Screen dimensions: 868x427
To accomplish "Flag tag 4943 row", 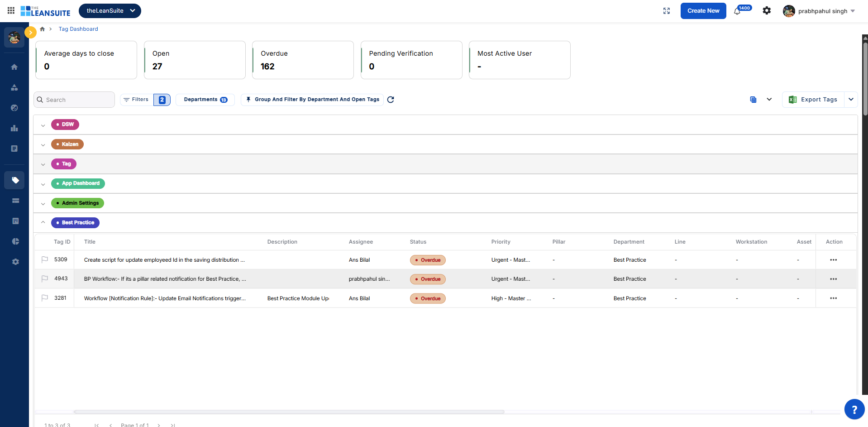I will coord(45,279).
